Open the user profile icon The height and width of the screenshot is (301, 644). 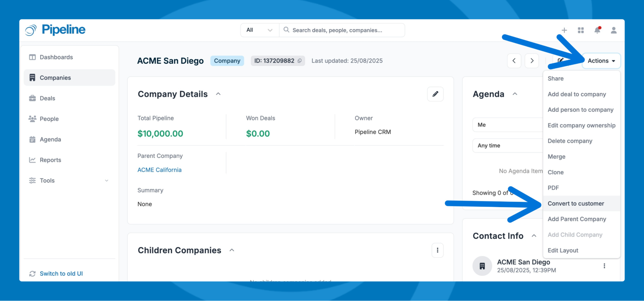(614, 30)
